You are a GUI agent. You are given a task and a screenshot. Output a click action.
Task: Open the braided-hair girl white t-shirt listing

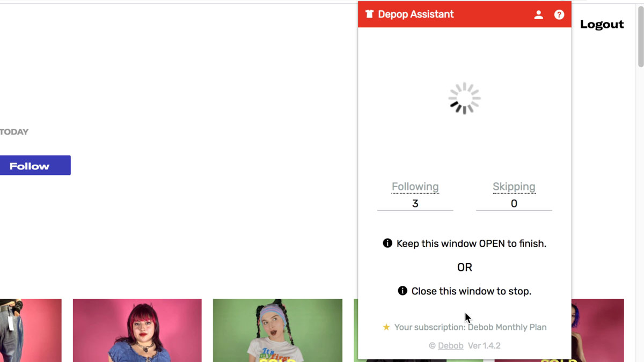tap(277, 330)
